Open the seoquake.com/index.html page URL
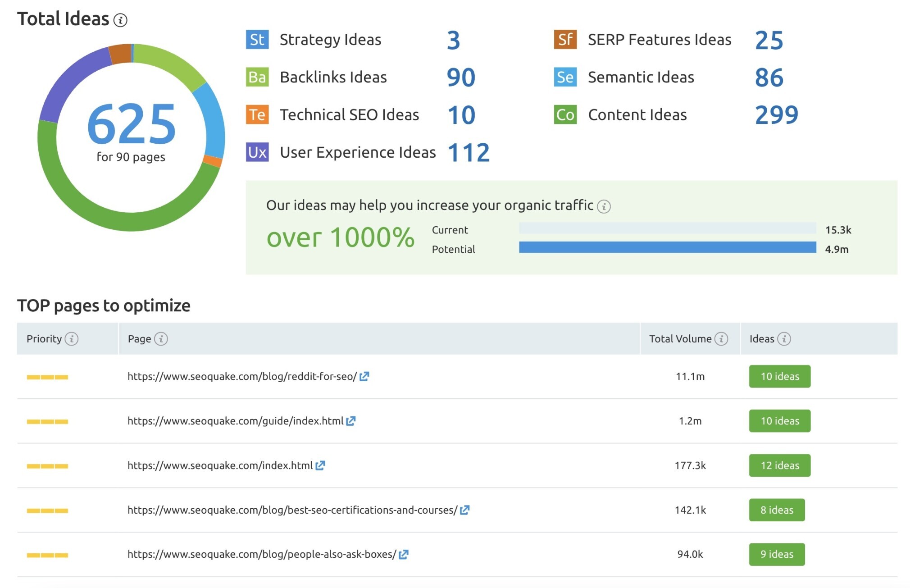Screen dimensions: 910x588 point(220,466)
